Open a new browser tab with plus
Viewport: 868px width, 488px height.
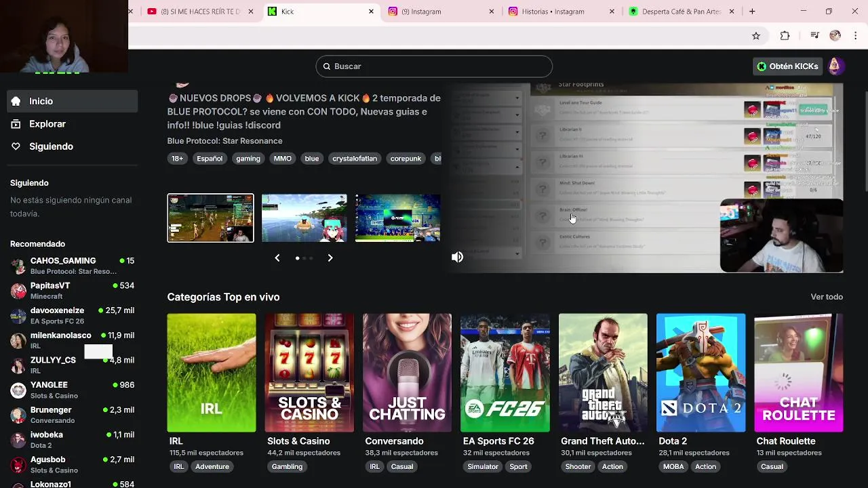(752, 12)
